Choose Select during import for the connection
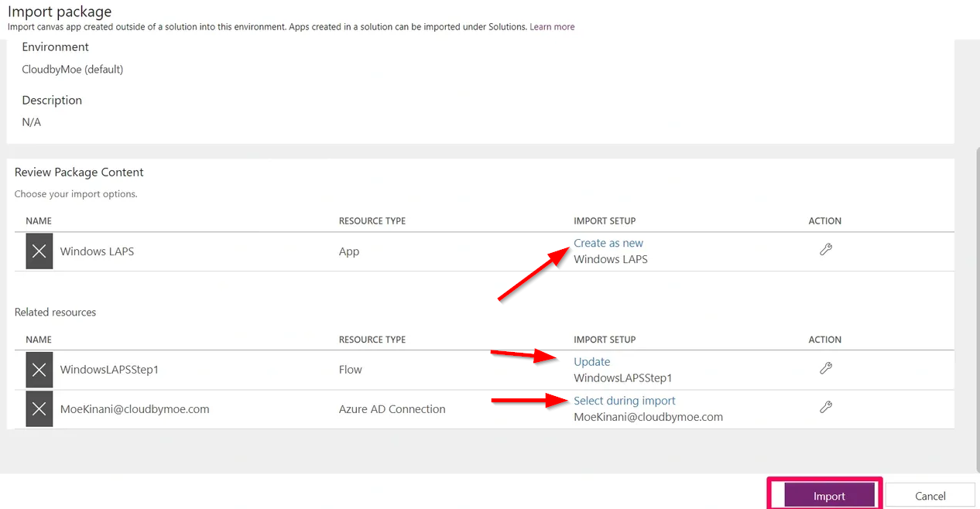The height and width of the screenshot is (509, 980). click(625, 401)
